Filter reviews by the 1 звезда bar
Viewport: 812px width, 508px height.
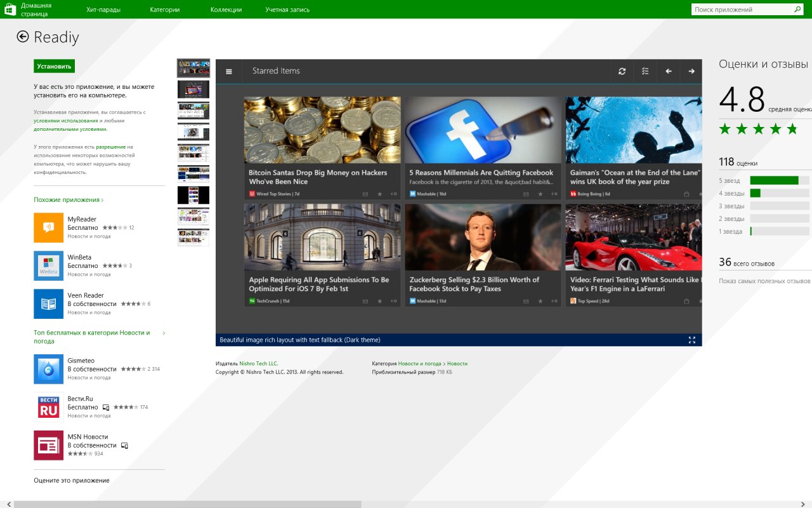click(x=780, y=231)
